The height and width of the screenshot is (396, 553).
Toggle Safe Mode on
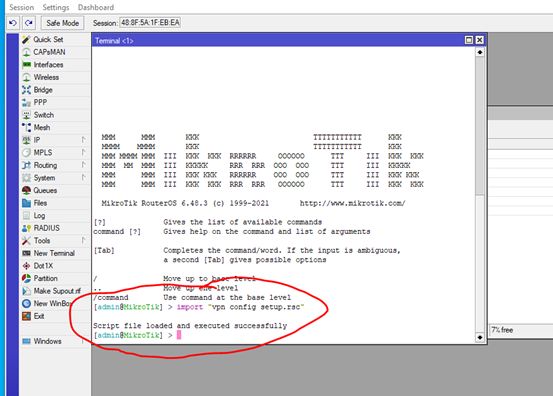62,23
